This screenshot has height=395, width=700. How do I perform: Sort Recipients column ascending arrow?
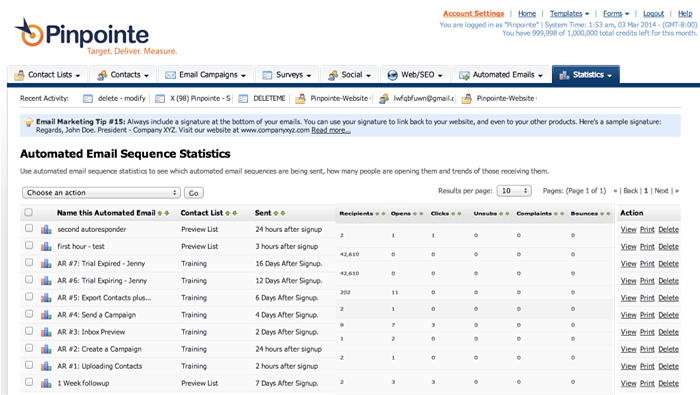pyautogui.click(x=378, y=214)
